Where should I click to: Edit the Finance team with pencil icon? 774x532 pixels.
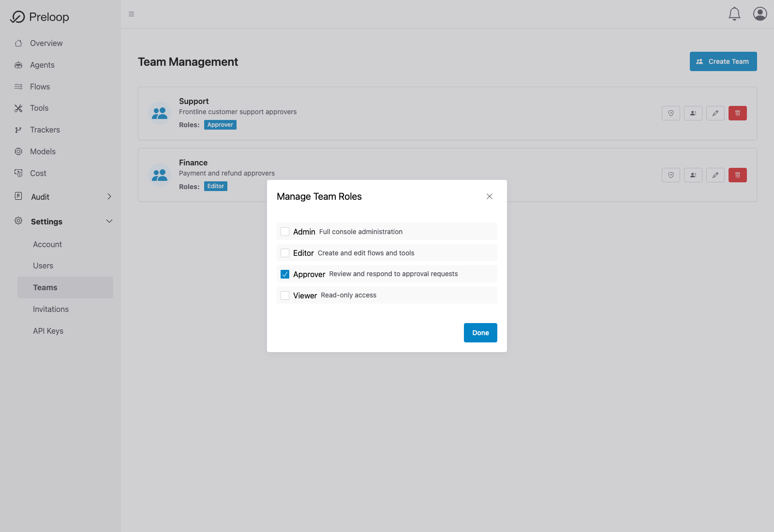tap(715, 175)
